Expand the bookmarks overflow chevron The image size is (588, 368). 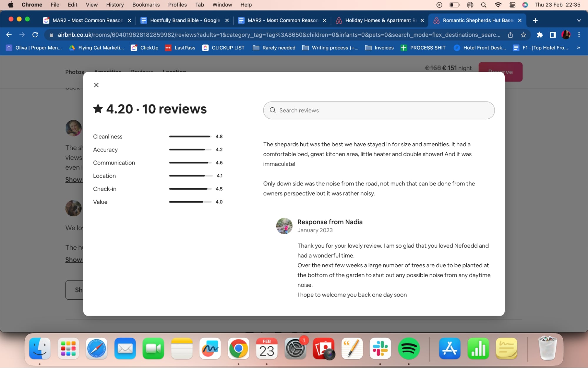(578, 48)
